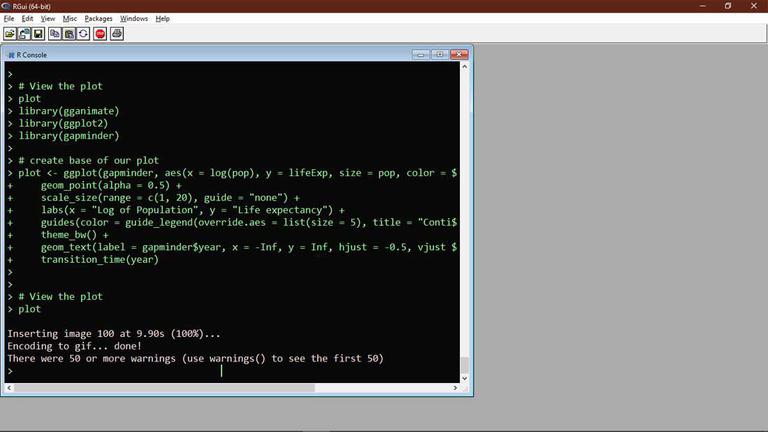
Task: Click the console vertical scrollbar down arrow
Action: click(x=464, y=378)
